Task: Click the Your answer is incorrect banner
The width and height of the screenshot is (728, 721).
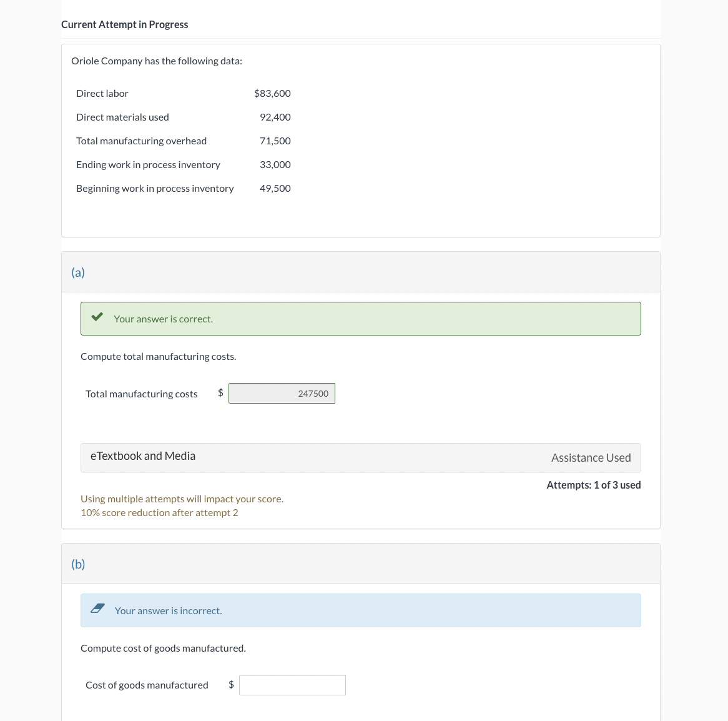Action: tap(361, 610)
